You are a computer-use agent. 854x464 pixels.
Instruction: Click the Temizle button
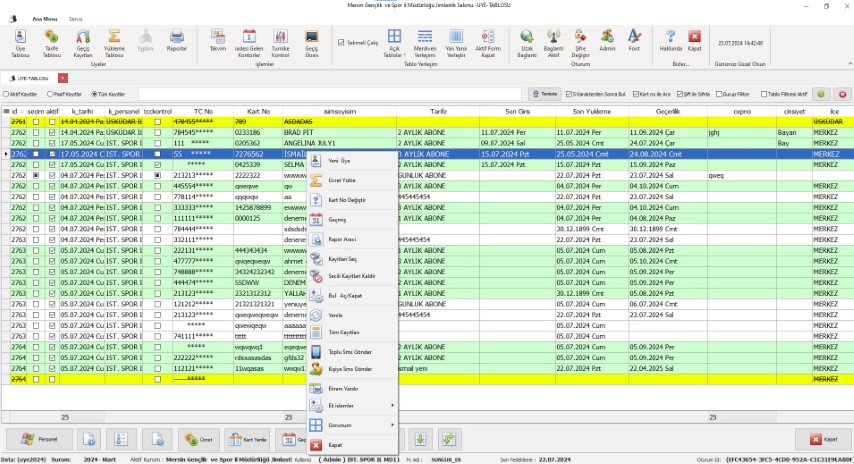[x=545, y=94]
